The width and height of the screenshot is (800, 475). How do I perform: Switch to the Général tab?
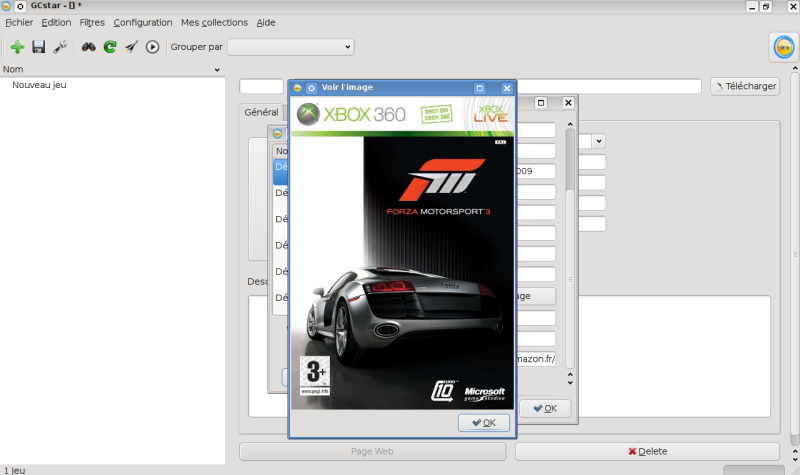(261, 112)
